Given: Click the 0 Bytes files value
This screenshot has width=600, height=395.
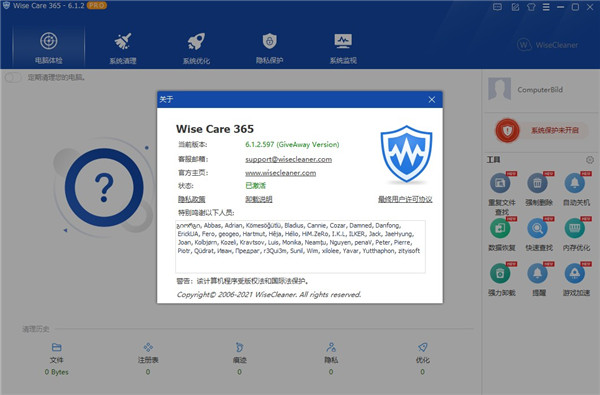Looking at the screenshot, I should [x=56, y=372].
